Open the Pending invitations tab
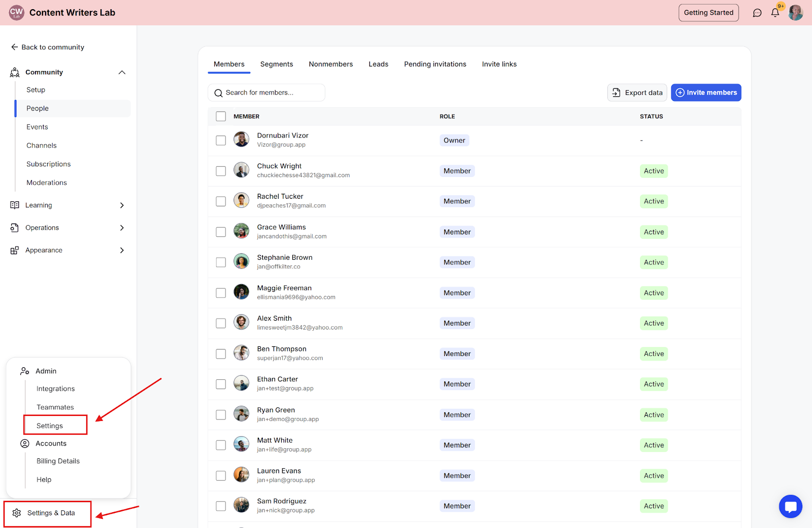The image size is (812, 528). coord(435,64)
